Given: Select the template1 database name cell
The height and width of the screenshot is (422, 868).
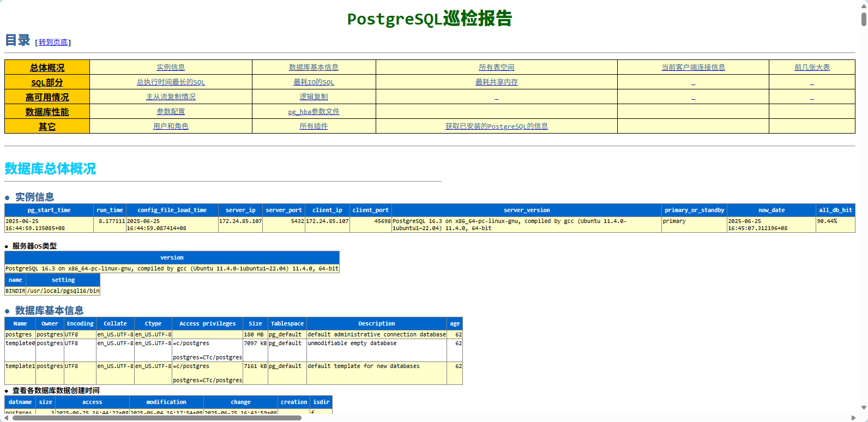Looking at the screenshot, I should pos(20,373).
